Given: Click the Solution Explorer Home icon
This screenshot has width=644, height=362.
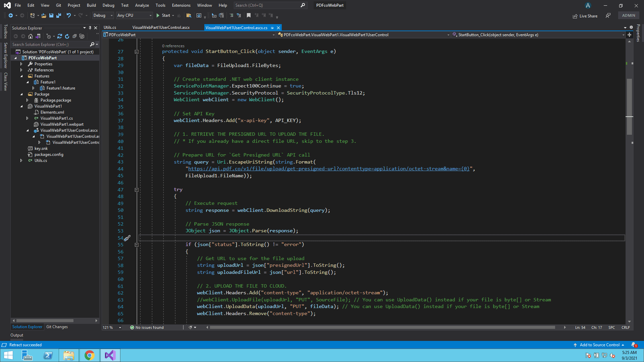Looking at the screenshot, I should [x=31, y=36].
